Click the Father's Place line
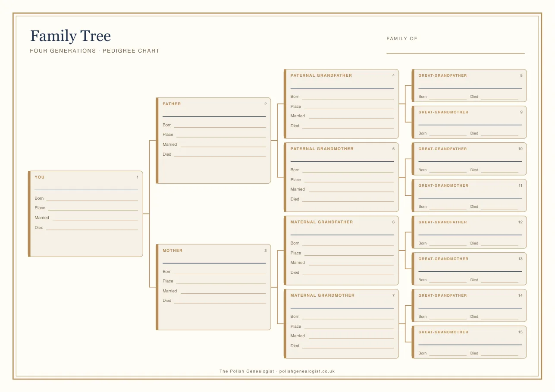This screenshot has width=555, height=392. (x=221, y=137)
